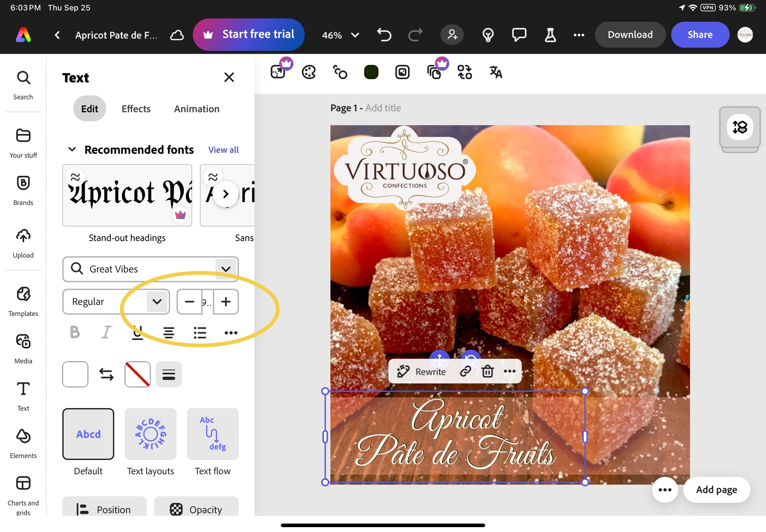
Task: Click View all recommended fonts link
Action: pos(223,150)
